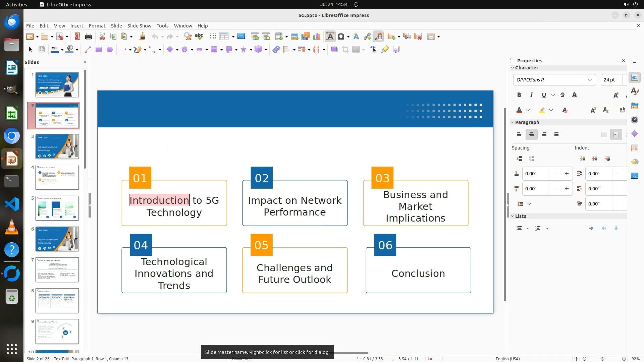Increase above paragraph spacing with plus button

pos(567,174)
